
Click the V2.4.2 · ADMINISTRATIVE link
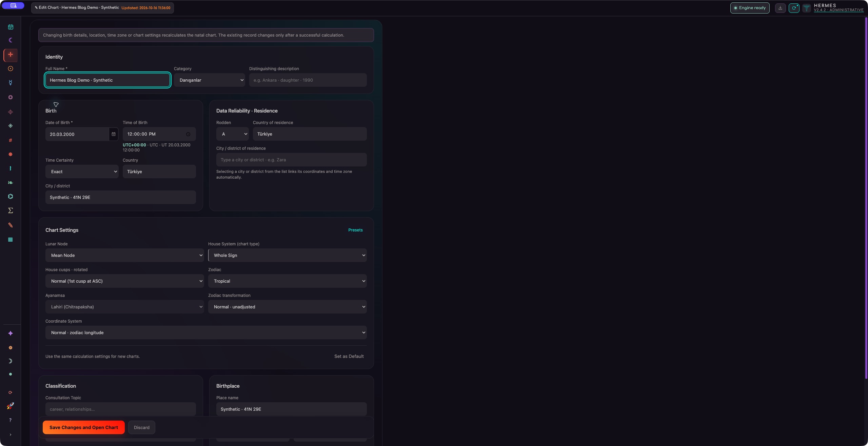coord(839,10)
